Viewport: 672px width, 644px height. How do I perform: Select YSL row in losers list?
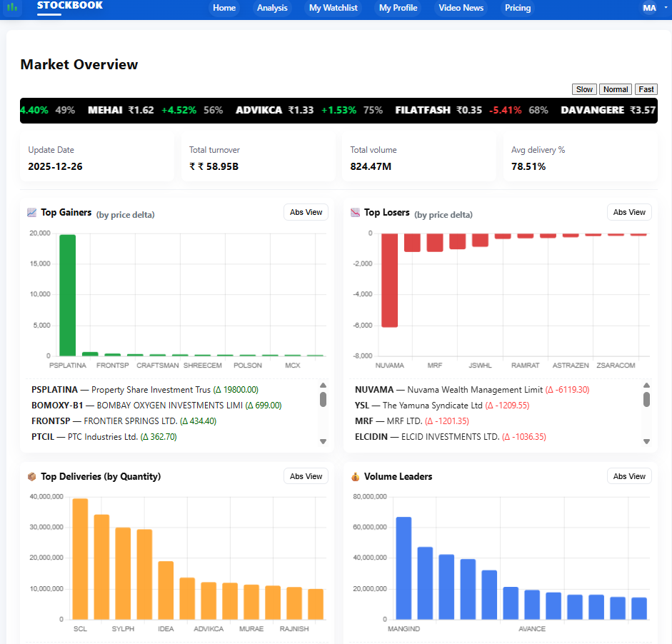(442, 406)
